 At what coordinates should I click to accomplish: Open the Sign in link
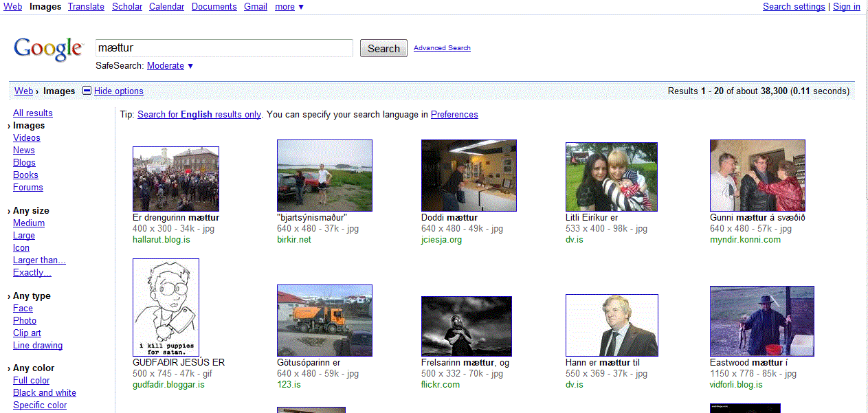click(x=846, y=7)
